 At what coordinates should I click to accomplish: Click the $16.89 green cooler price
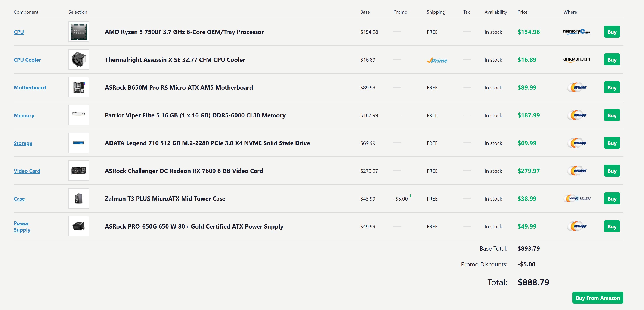point(527,60)
